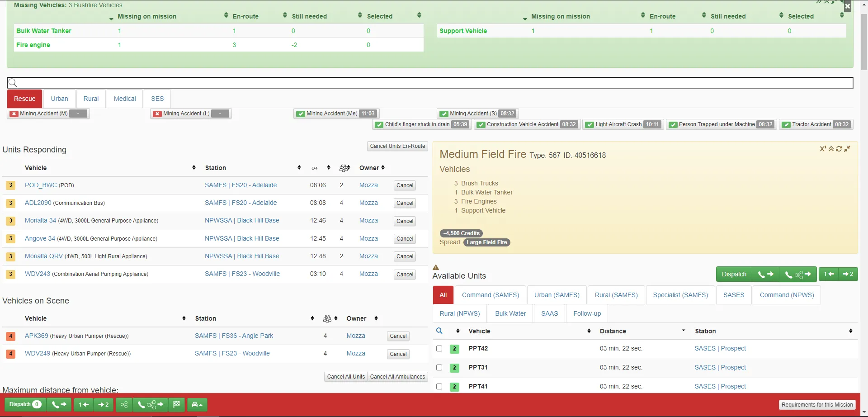Tick the checkbox for unit PPT41
868x417 pixels.
pos(439,386)
